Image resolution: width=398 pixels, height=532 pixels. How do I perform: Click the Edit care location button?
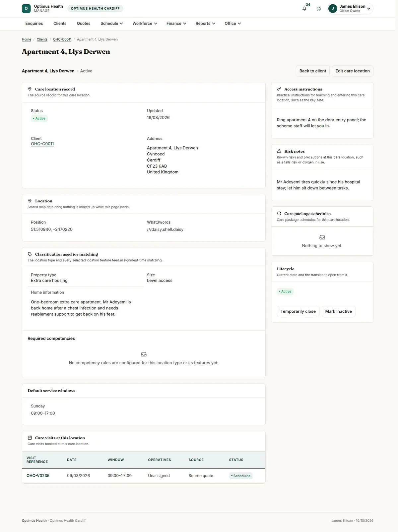coord(353,71)
